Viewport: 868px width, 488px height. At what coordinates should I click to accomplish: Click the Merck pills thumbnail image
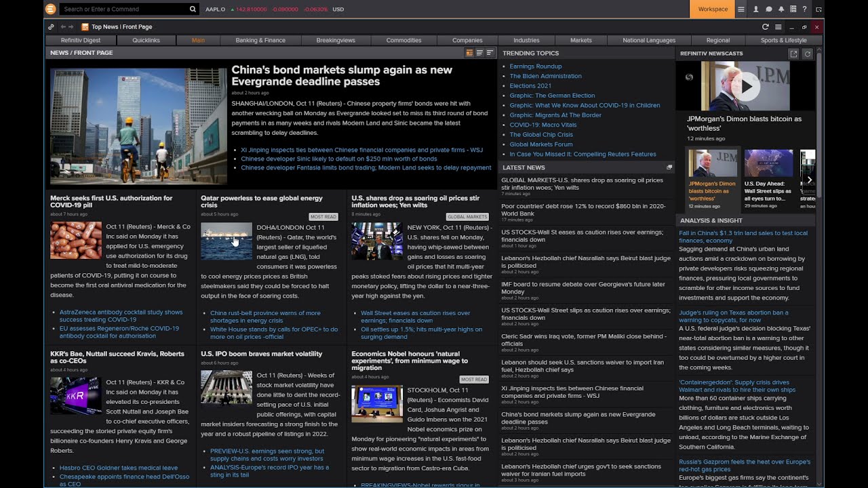coord(76,241)
